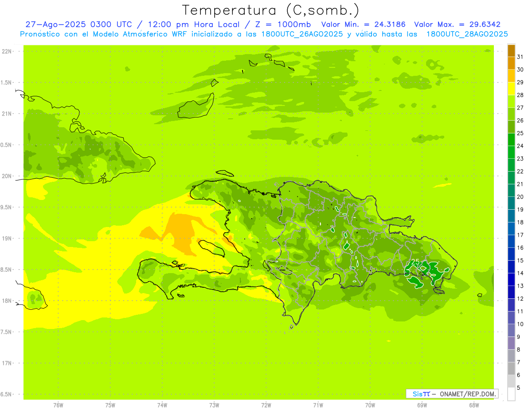Click the 69W longitude label
Viewport: 532px width, 411px height.
(422, 405)
